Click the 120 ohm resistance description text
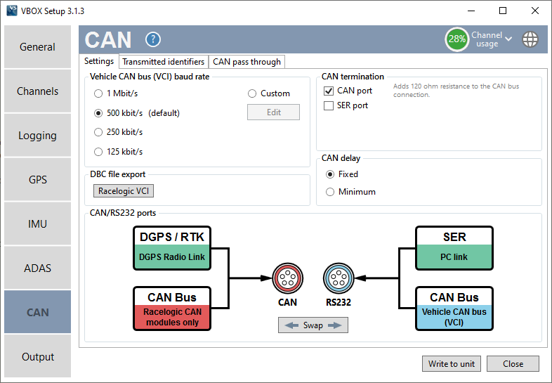The height and width of the screenshot is (383, 552). (x=456, y=90)
